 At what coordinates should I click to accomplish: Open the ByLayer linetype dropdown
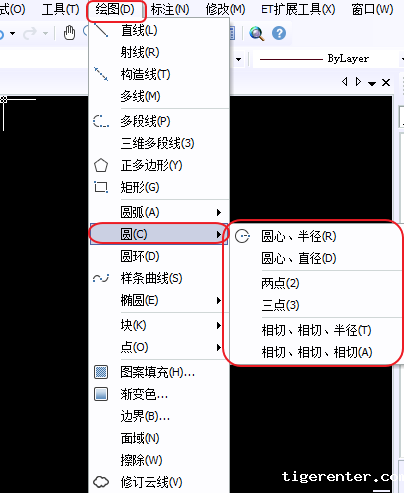tap(328, 59)
